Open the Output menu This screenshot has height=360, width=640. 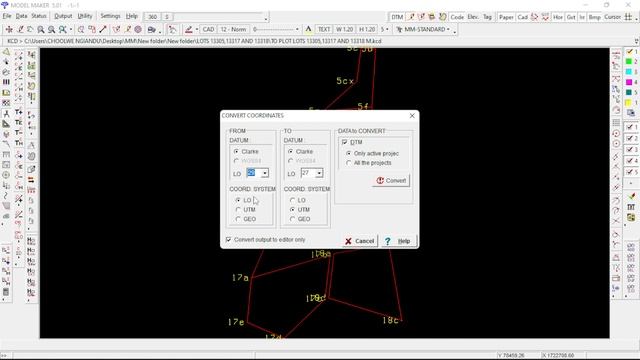point(63,16)
